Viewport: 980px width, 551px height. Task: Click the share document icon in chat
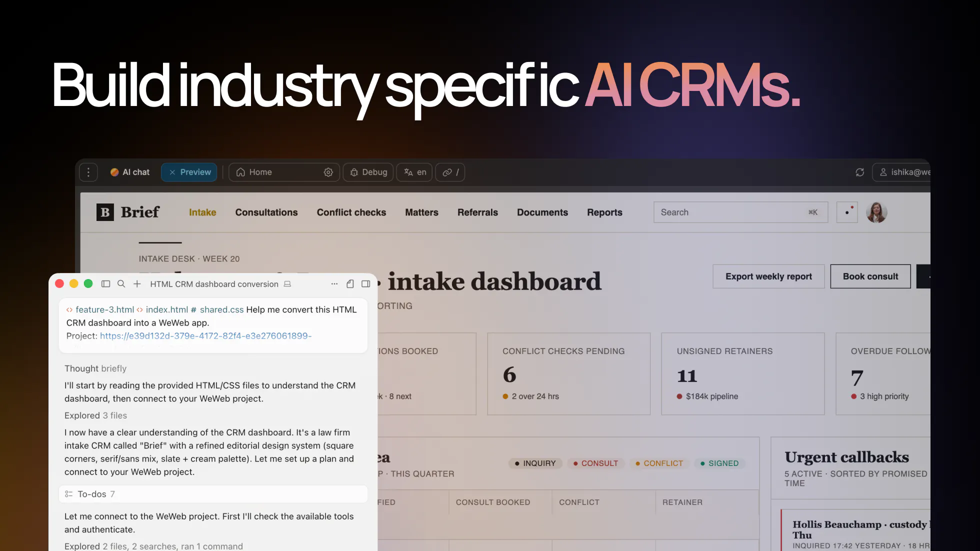(x=350, y=283)
